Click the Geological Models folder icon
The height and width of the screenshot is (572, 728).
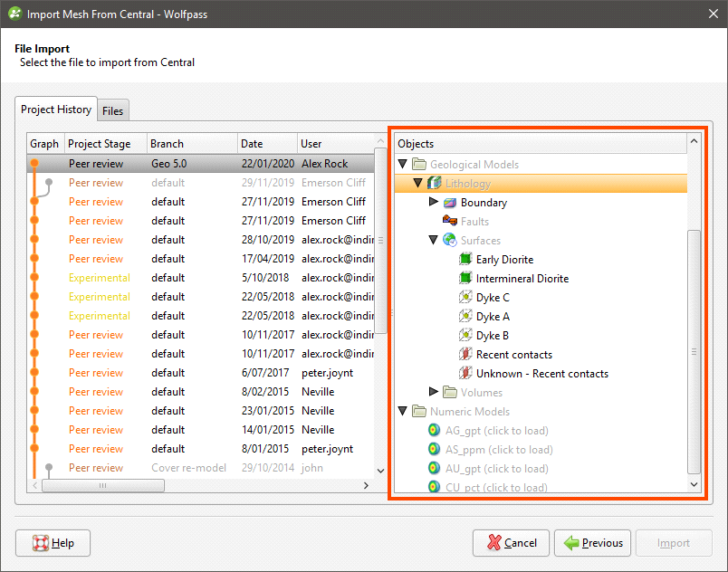(419, 164)
